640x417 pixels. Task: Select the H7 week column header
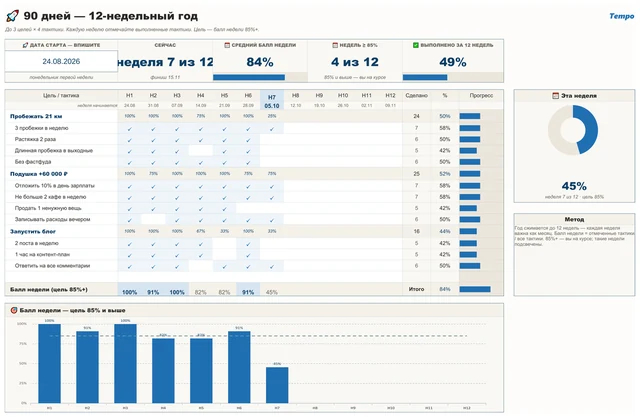pos(272,97)
